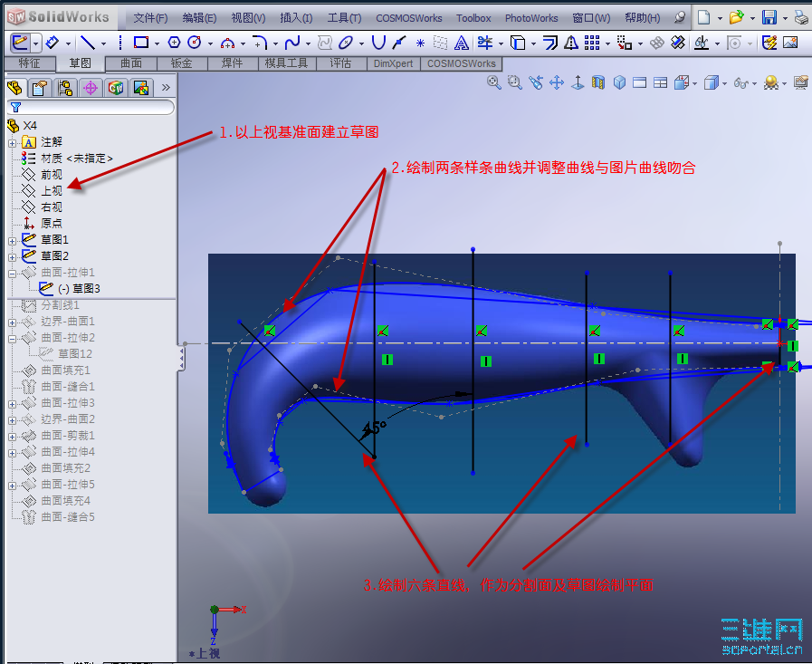Open the 文件(F) menu

(x=150, y=18)
